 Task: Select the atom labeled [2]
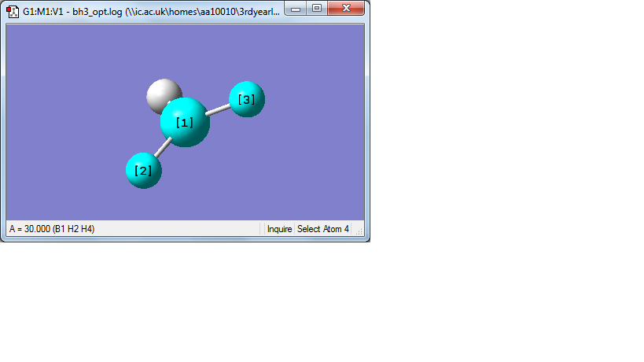point(143,171)
